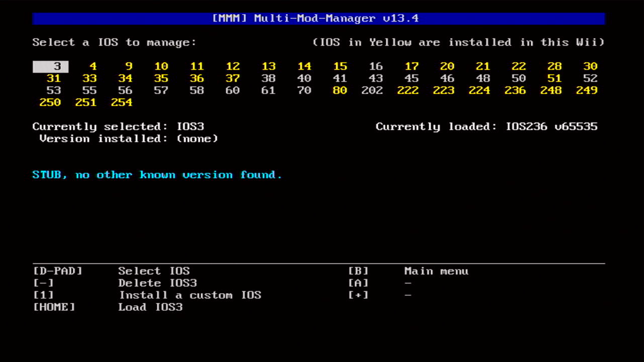This screenshot has height=362, width=644.
Task: Select IOS 250 entry
Action: point(50,103)
